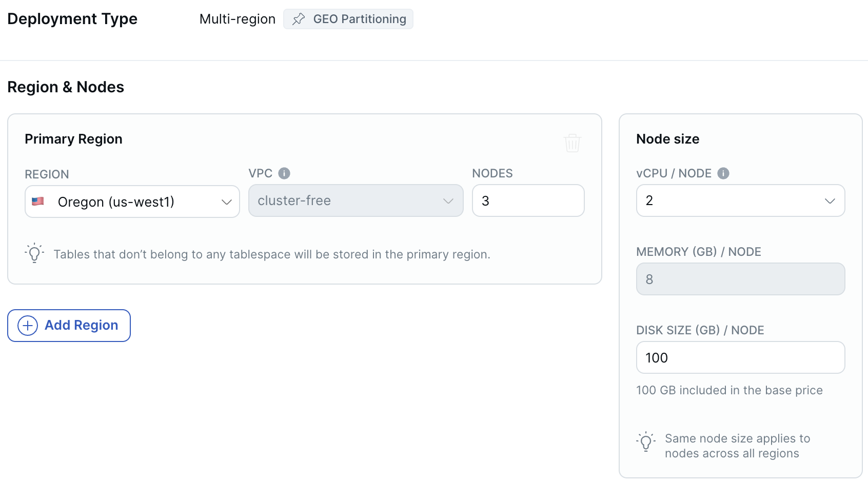Click the Disk Size field showing 100

[x=740, y=357]
